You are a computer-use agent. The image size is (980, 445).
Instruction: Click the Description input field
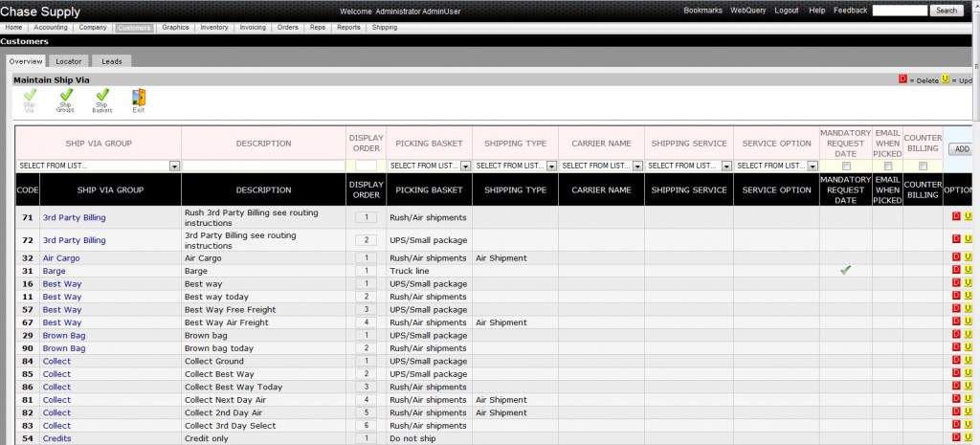(x=264, y=167)
